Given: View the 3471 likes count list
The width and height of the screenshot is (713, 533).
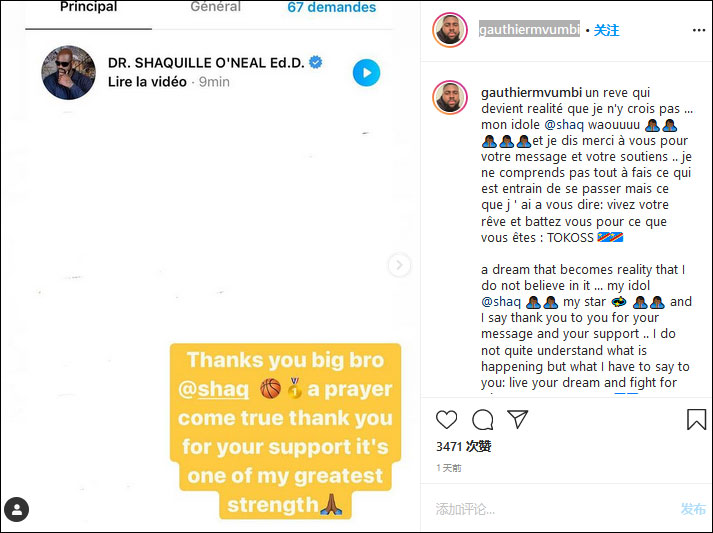Looking at the screenshot, I should pos(463,446).
